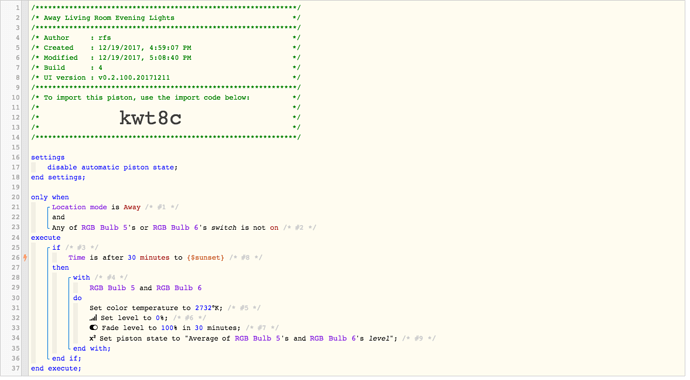Click the lightning bolt icon beside line 26
This screenshot has width=690, height=380.
click(x=25, y=258)
